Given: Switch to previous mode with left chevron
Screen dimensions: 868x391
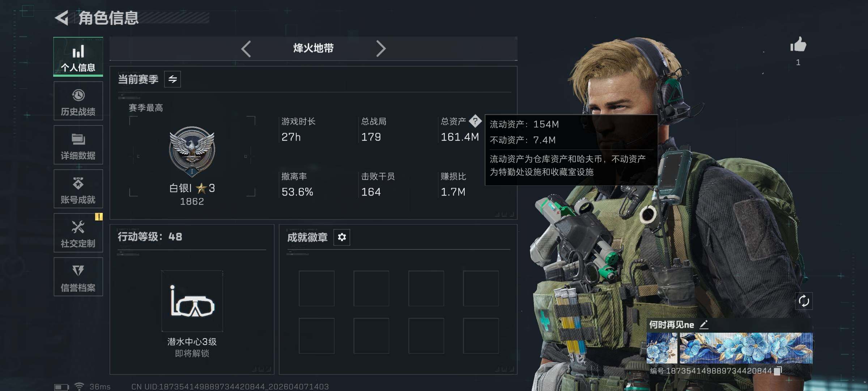Looking at the screenshot, I should pyautogui.click(x=246, y=49).
